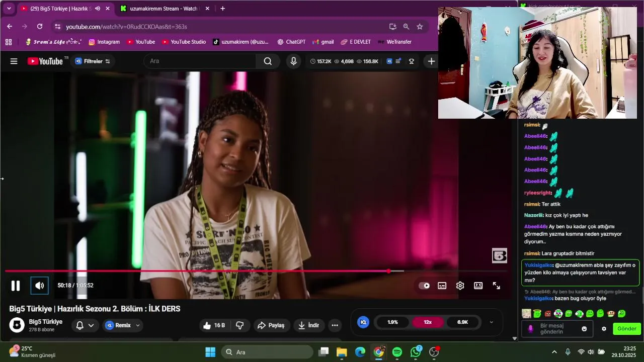This screenshot has width=644, height=362.
Task: Enter fullscreen video mode
Action: pos(496,286)
